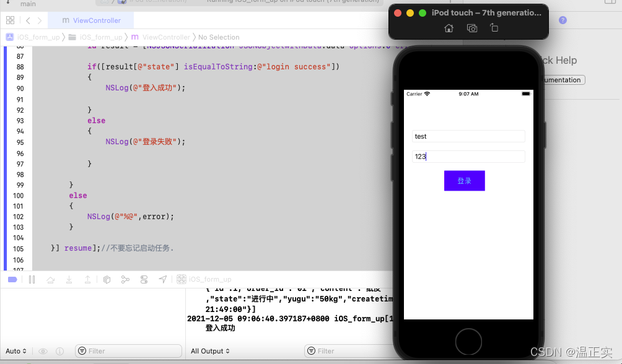
Task: Open the ViewController file breadcrumb
Action: [x=160, y=37]
